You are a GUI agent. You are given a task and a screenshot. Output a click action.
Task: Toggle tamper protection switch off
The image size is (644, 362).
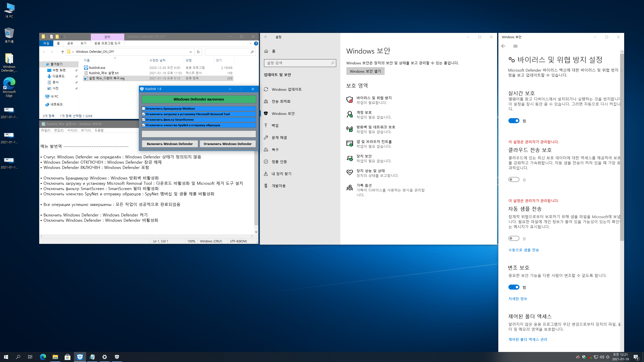pos(514,287)
